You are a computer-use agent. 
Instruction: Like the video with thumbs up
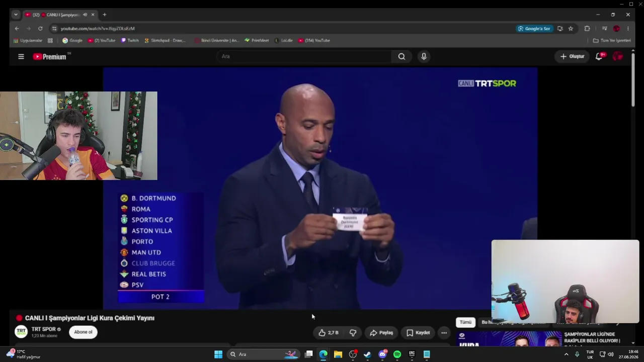coord(328,333)
